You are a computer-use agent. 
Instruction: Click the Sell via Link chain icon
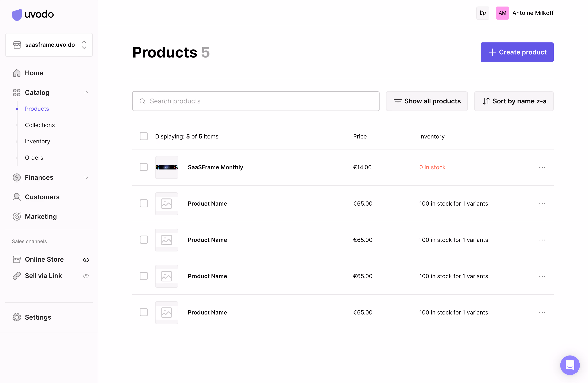pos(17,275)
